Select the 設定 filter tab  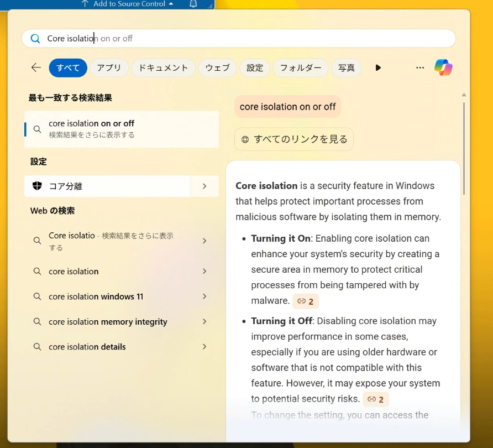[255, 67]
